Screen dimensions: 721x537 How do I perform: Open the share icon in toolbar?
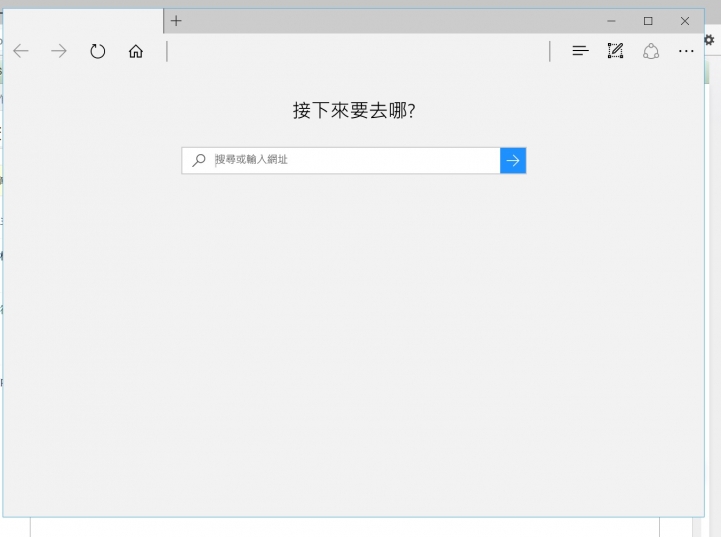[651, 51]
